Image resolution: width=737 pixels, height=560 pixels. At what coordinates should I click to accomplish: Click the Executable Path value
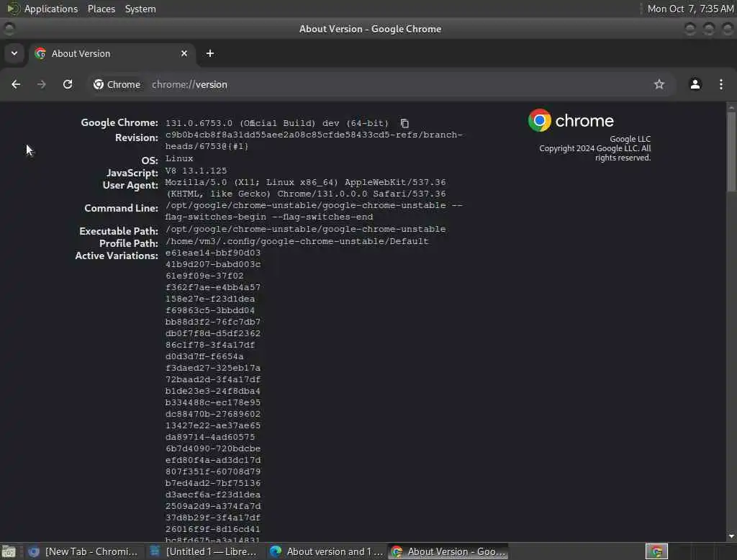(x=305, y=229)
